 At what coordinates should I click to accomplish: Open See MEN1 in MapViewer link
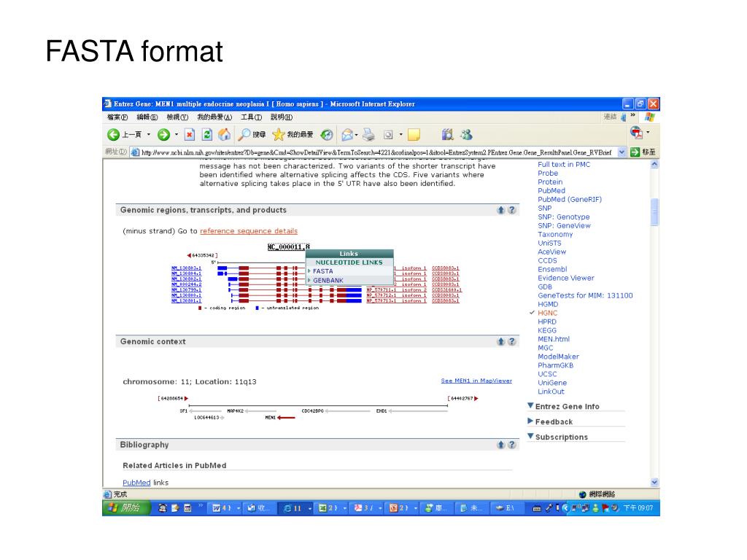coord(476,381)
